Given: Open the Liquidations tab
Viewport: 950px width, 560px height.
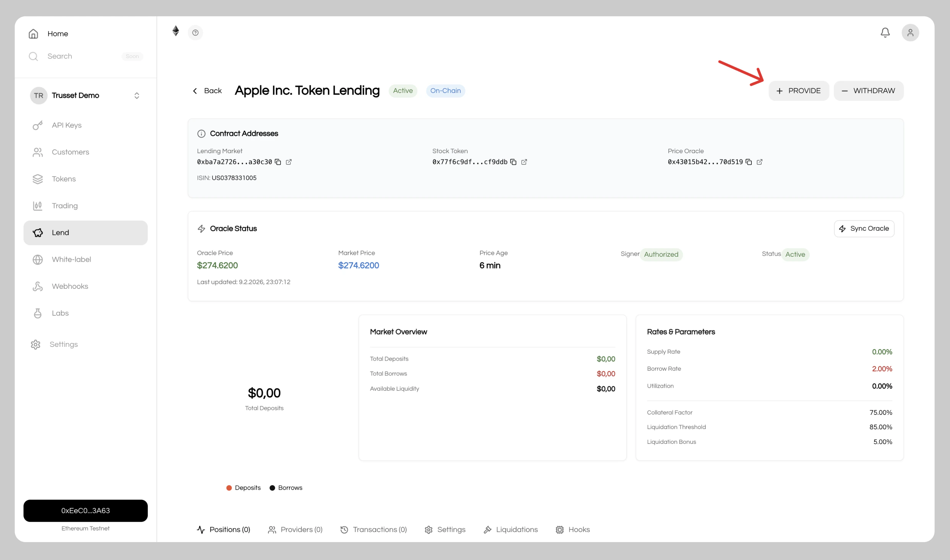Looking at the screenshot, I should 510,529.
